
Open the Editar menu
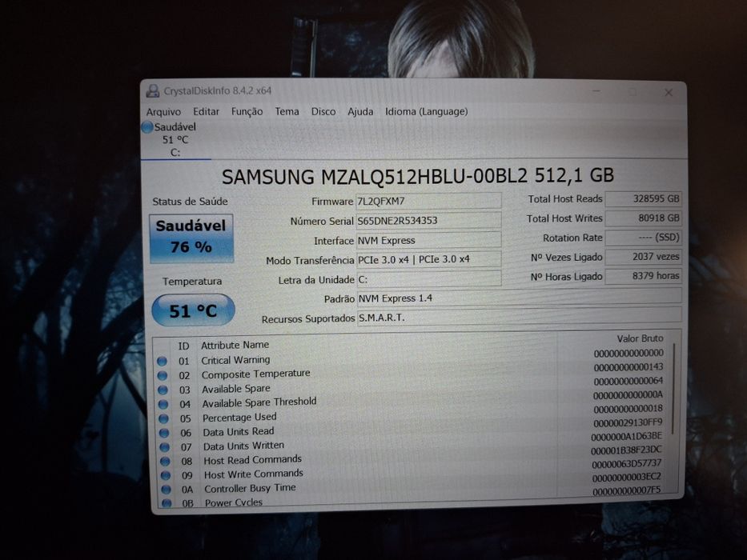[206, 111]
